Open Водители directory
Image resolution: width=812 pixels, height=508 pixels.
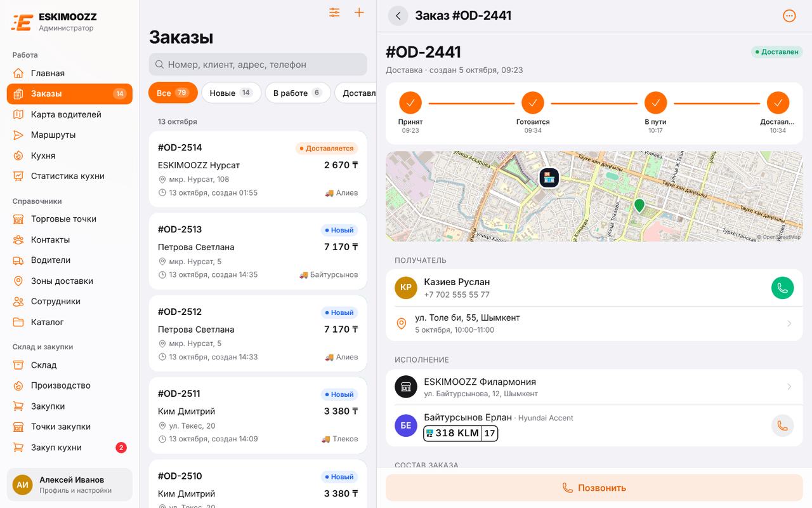pos(70,260)
